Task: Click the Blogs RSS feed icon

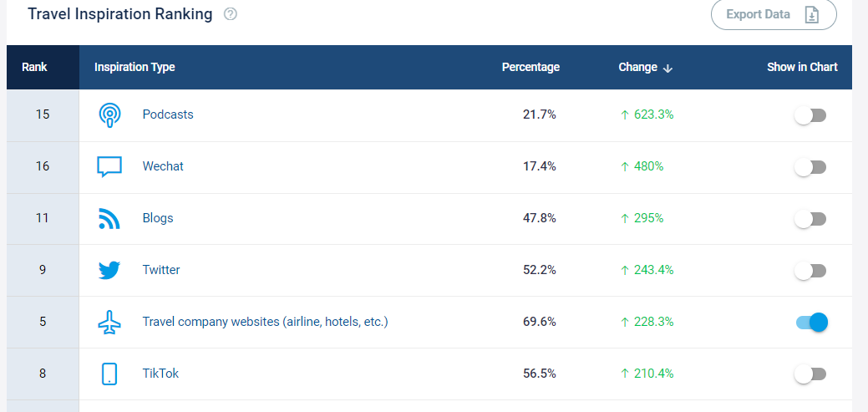Action: (109, 218)
